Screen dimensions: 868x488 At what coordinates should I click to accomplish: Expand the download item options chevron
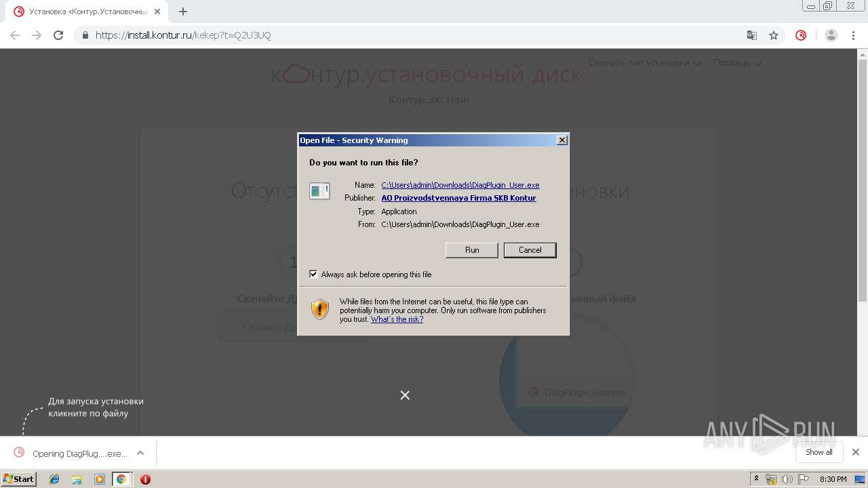click(x=140, y=453)
